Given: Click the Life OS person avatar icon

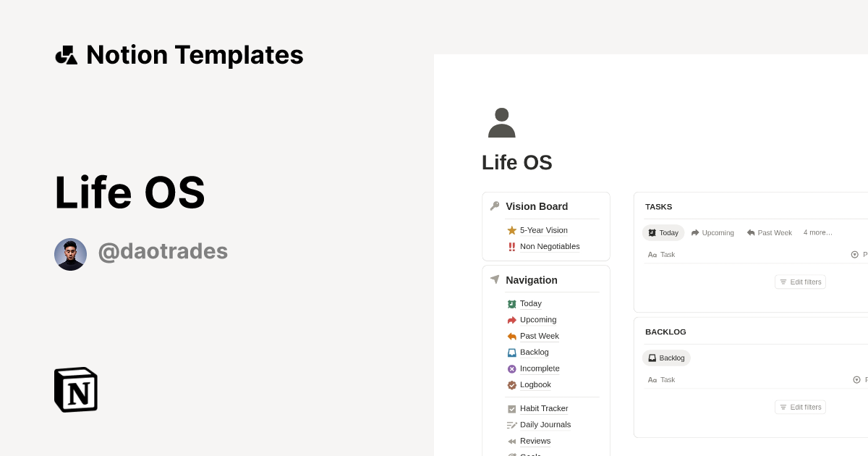Looking at the screenshot, I should pos(501,122).
